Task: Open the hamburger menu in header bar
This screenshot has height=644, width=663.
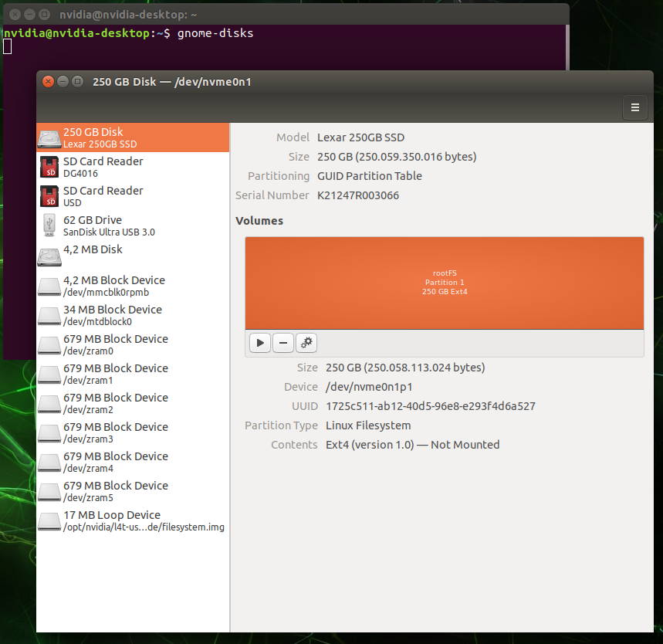Action: click(634, 108)
